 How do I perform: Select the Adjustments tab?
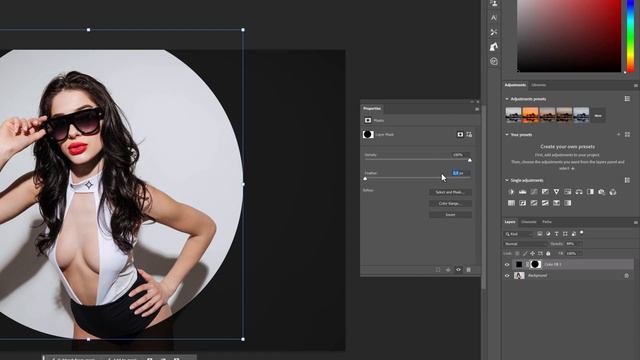(x=515, y=85)
